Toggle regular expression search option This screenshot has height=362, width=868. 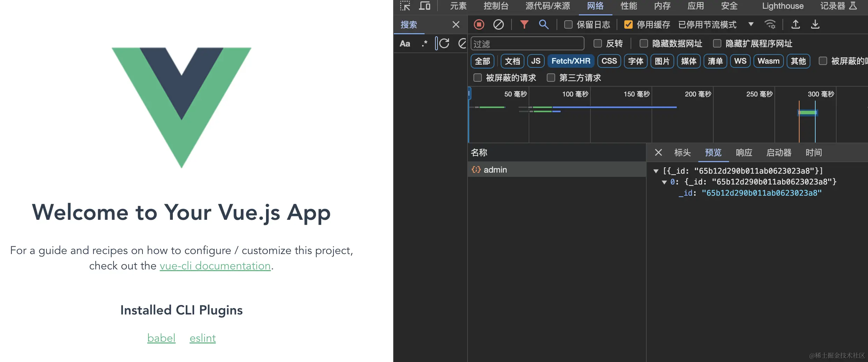(425, 44)
